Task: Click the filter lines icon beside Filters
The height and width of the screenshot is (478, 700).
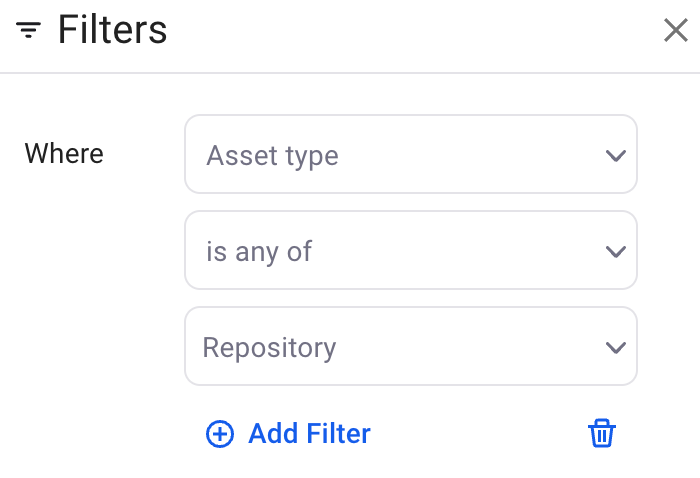Action: tap(28, 31)
